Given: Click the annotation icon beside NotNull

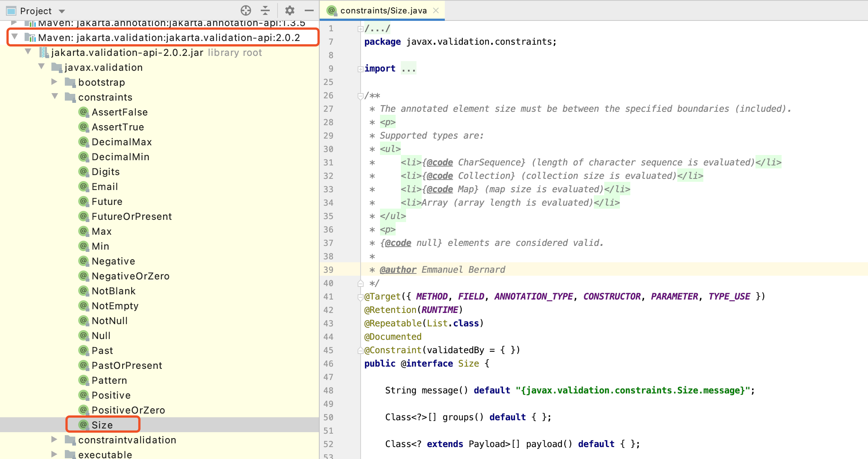Looking at the screenshot, I should point(83,320).
